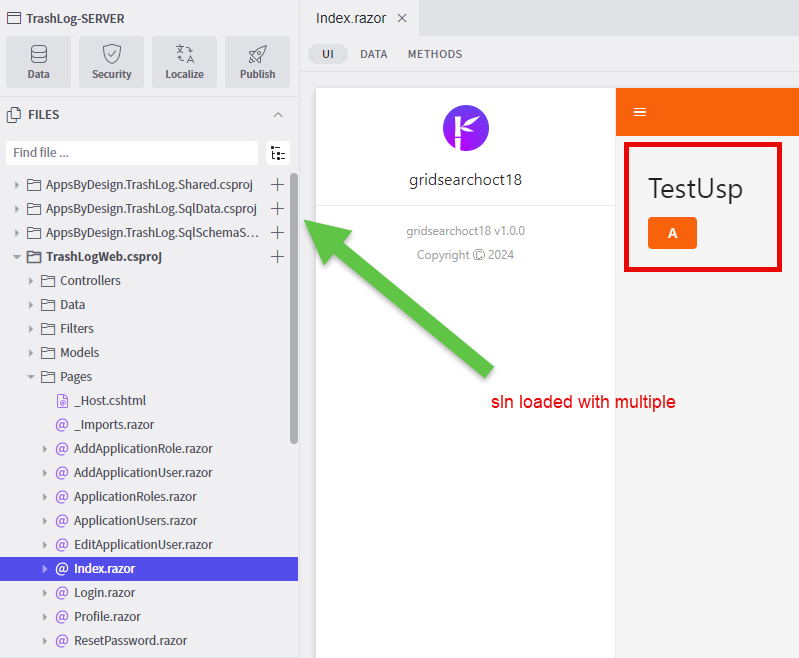Open the Localize translation tool

[184, 62]
